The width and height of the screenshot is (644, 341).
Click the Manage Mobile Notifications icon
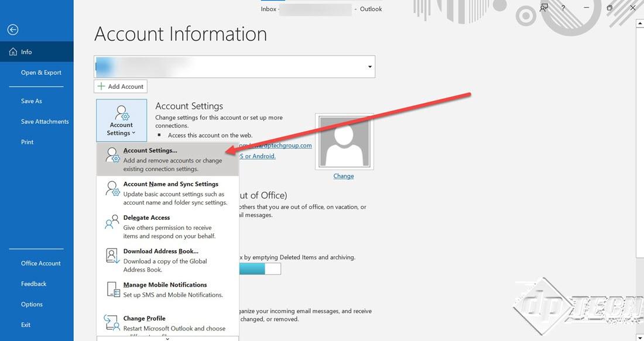coord(112,290)
